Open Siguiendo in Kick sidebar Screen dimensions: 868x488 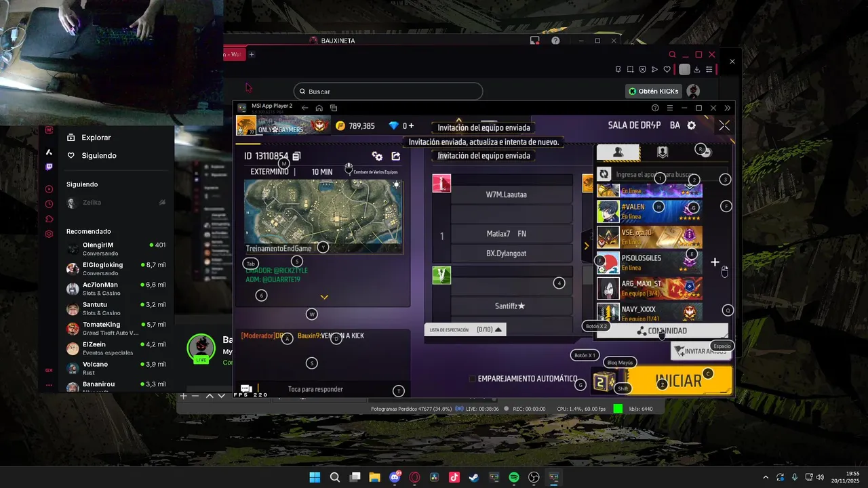point(99,156)
